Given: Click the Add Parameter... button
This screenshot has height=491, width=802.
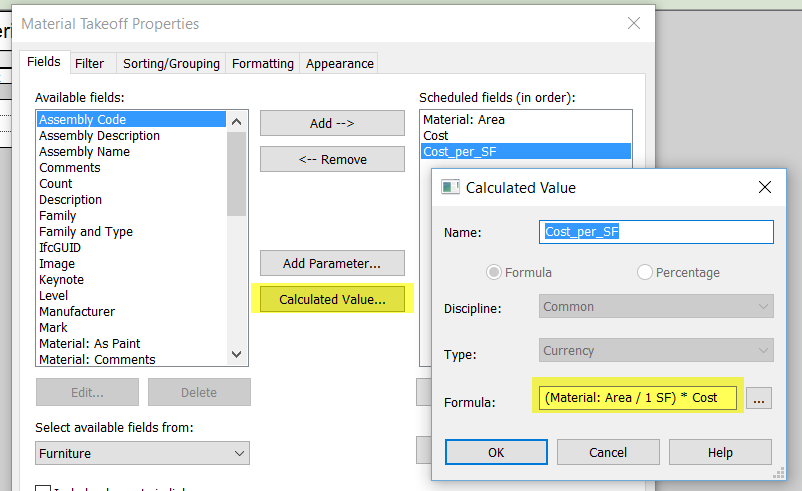Looking at the screenshot, I should pyautogui.click(x=332, y=263).
